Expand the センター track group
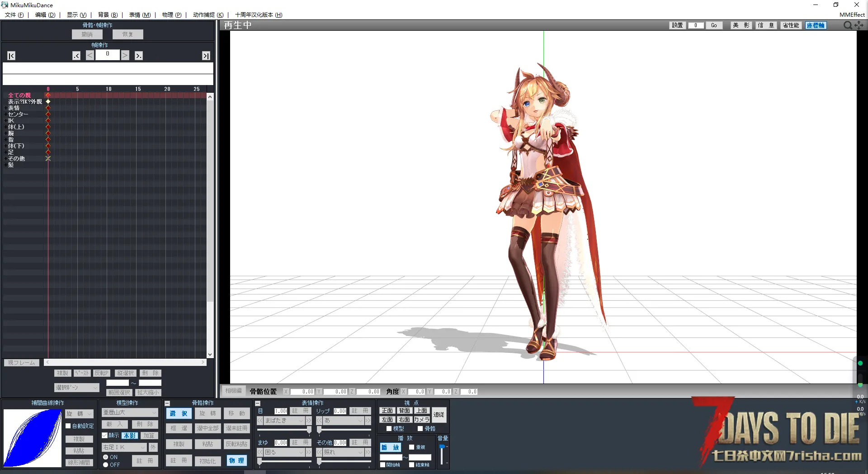This screenshot has width=868, height=474. tap(5, 114)
